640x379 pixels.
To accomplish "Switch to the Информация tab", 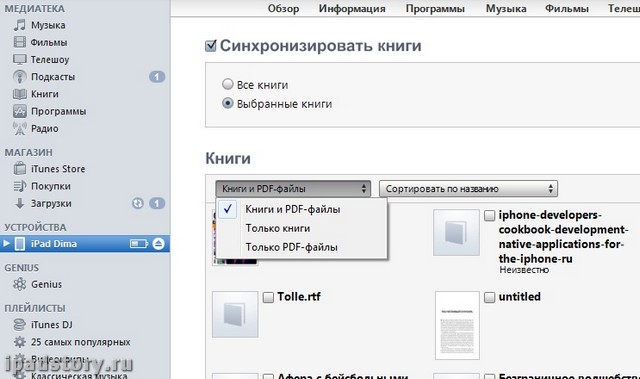I will pyautogui.click(x=352, y=9).
